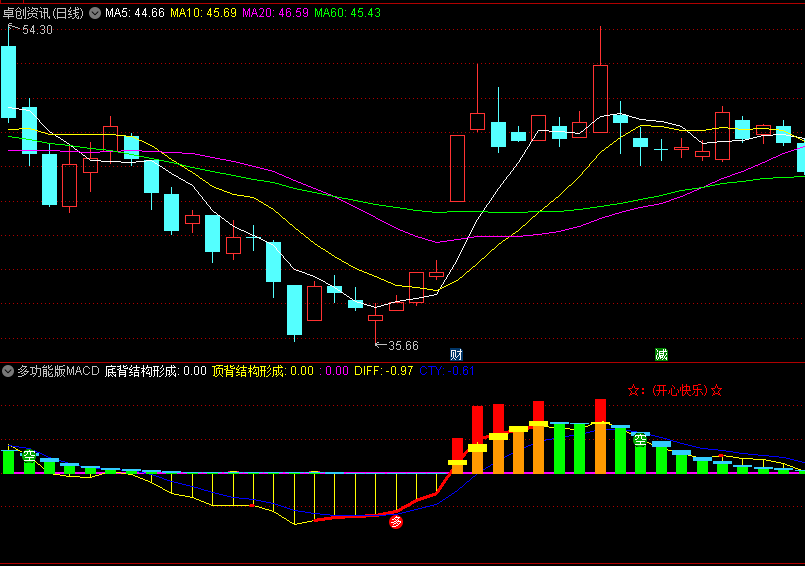Click the CTY: -0.61 value
The image size is (805, 566).
pyautogui.click(x=447, y=371)
